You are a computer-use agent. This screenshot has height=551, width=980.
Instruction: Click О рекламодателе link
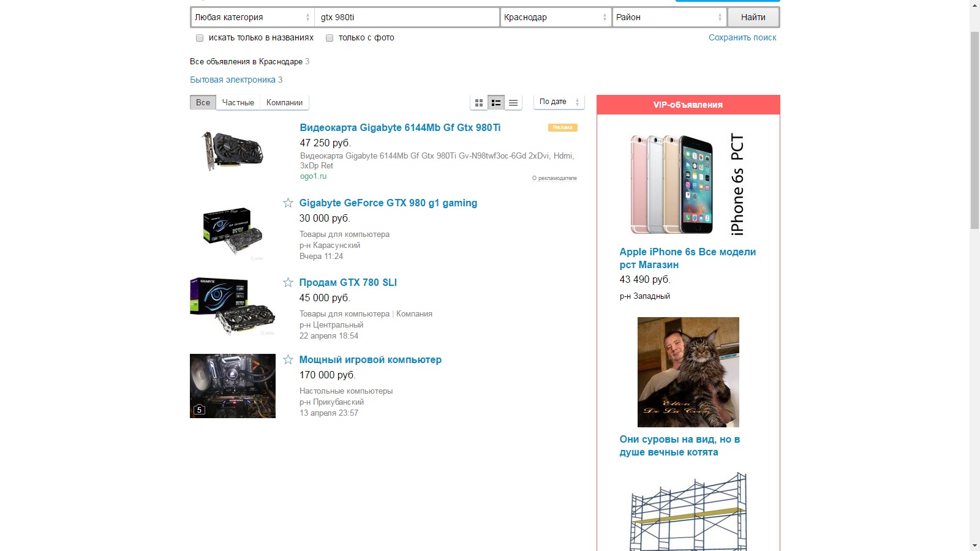(554, 178)
